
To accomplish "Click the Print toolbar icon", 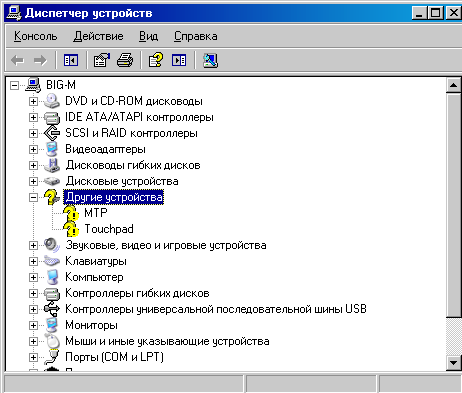I will [x=125, y=60].
